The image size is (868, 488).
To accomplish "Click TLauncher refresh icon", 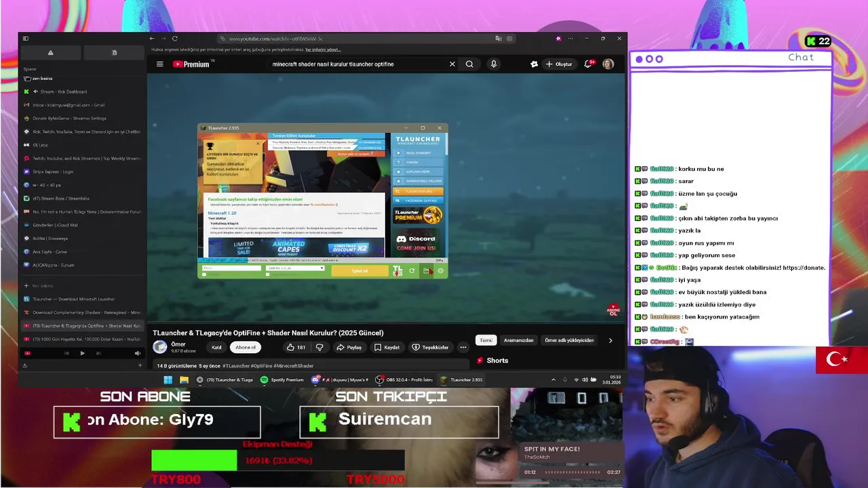I will [x=412, y=271].
